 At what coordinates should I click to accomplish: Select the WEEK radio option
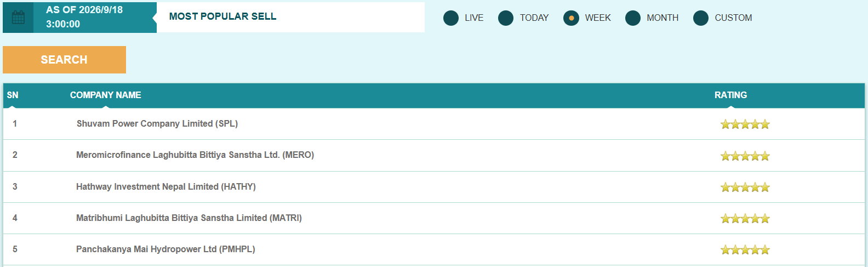click(571, 18)
